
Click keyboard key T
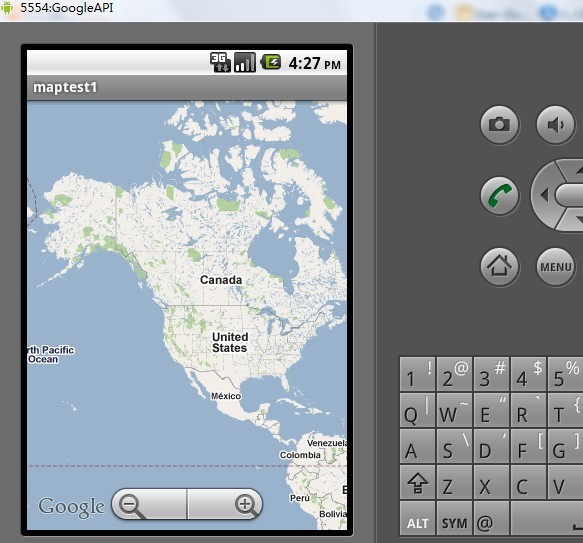tap(566, 410)
